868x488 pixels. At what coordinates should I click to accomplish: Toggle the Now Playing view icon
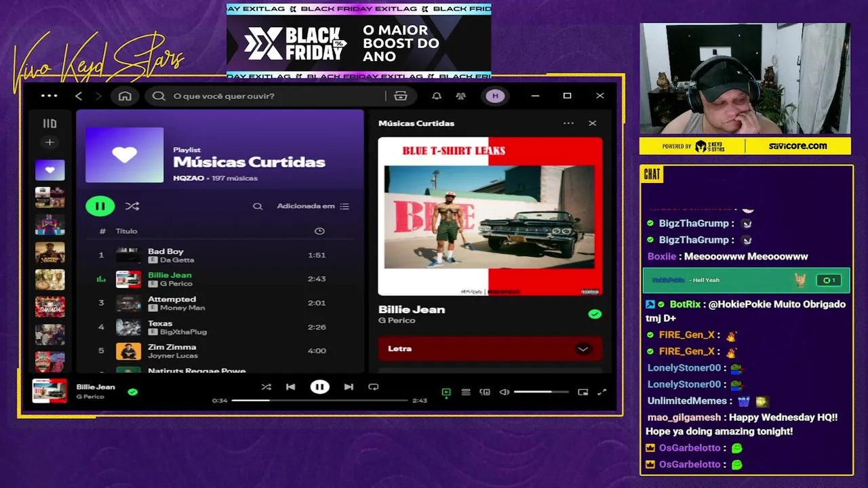coord(446,392)
